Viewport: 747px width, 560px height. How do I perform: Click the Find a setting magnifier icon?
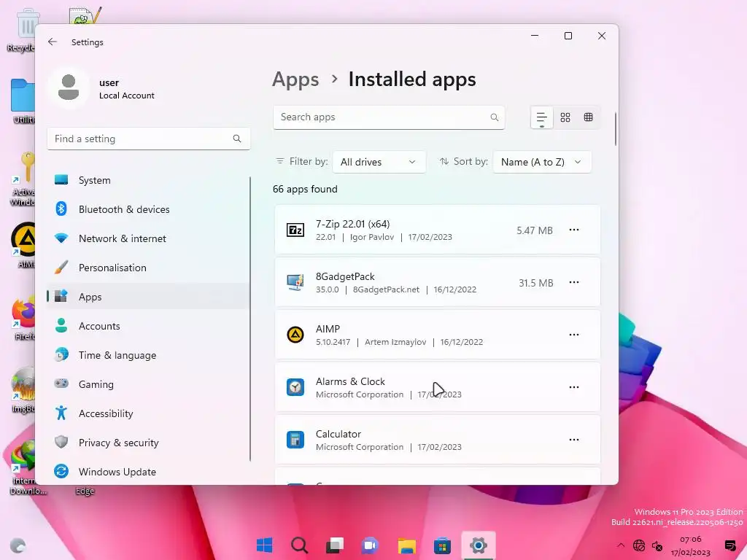[237, 139]
